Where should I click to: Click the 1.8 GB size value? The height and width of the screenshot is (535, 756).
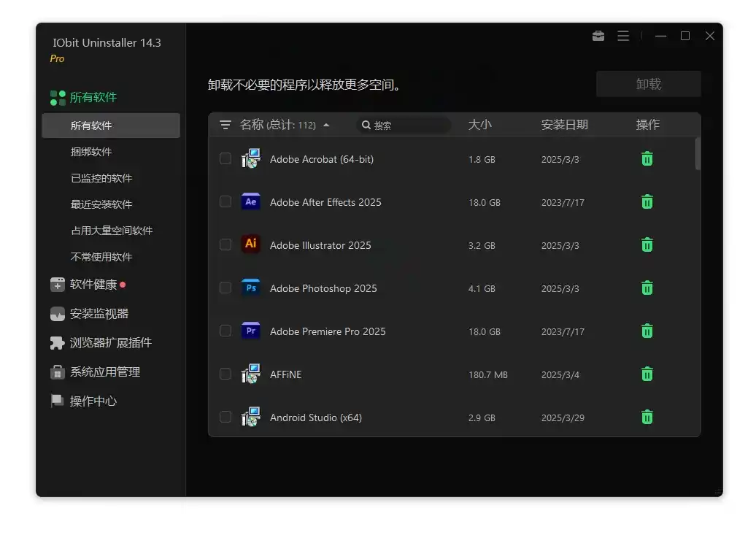click(482, 160)
